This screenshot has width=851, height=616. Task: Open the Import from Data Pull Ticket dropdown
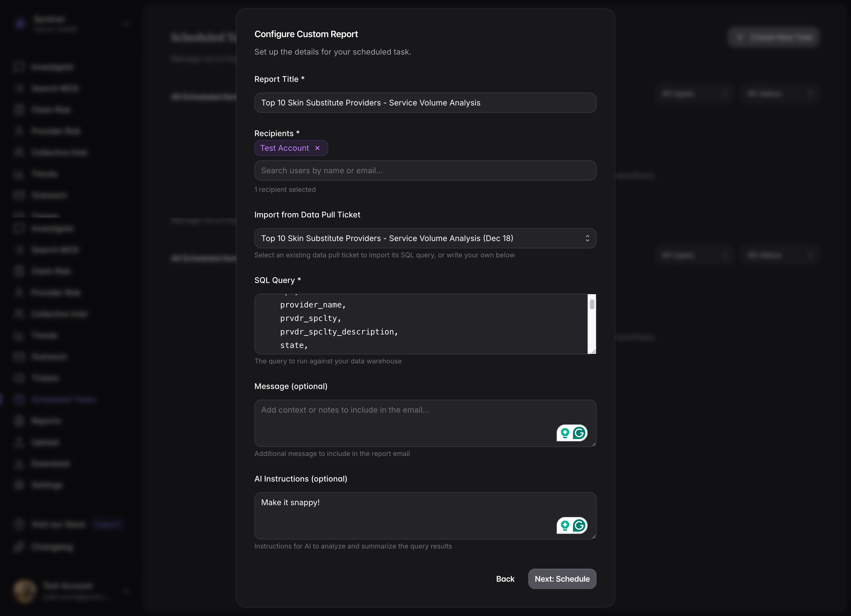(x=425, y=238)
